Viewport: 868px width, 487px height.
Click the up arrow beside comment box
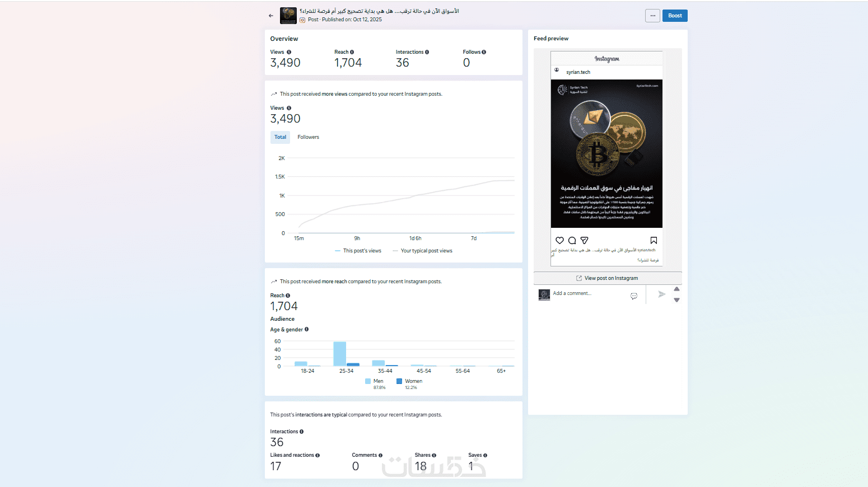tap(676, 289)
